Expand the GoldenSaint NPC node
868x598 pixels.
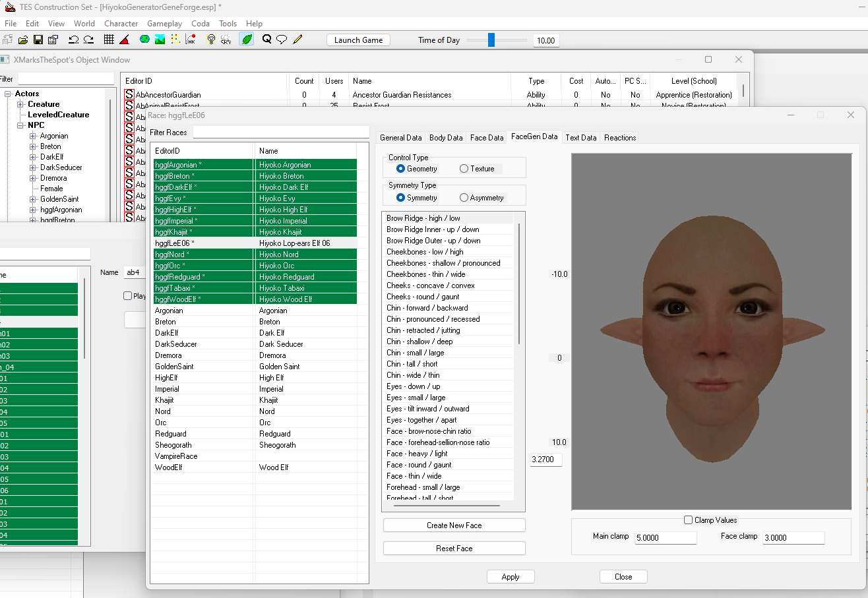point(33,199)
